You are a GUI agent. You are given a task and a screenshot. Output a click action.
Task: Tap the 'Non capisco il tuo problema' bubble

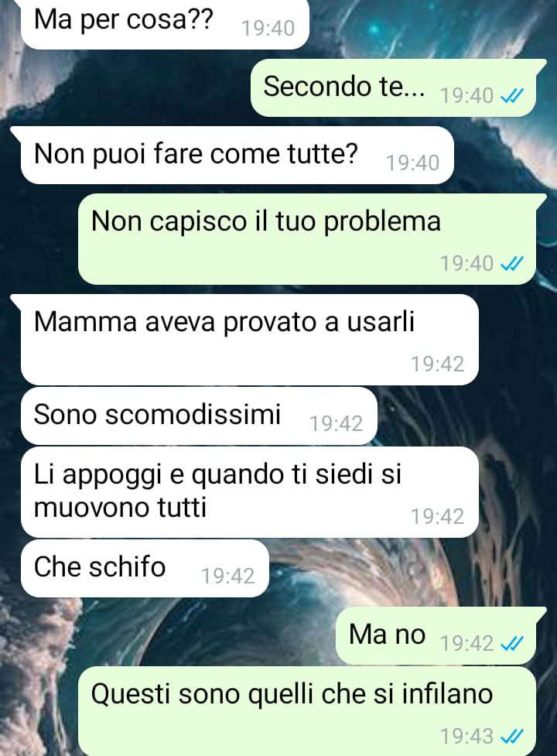307,239
